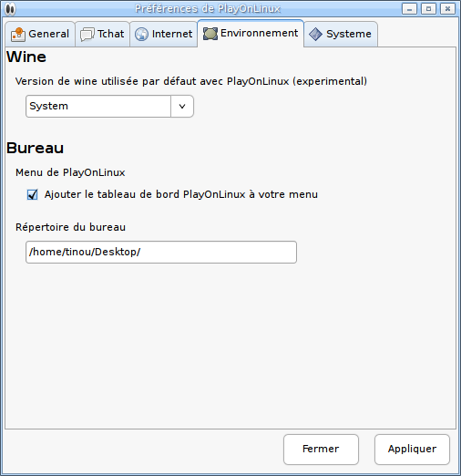This screenshot has height=476, width=461.
Task: Click the General tab icon
Action: [18, 34]
